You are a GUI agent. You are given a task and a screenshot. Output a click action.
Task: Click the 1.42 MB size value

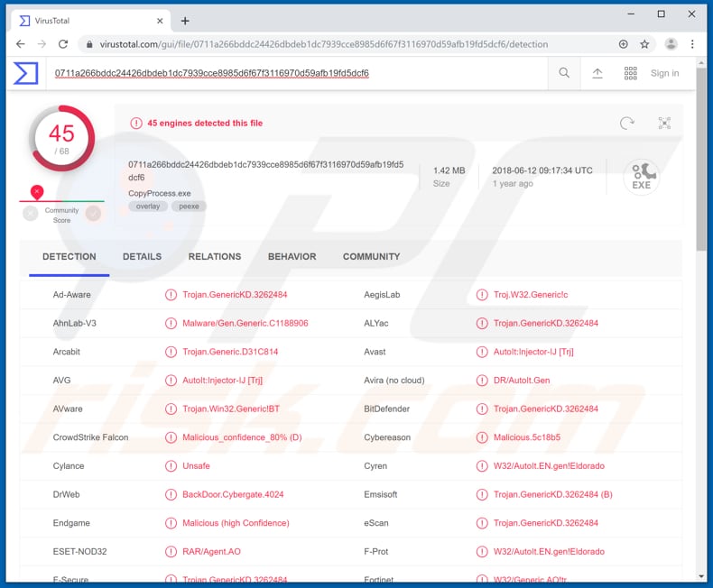click(449, 170)
